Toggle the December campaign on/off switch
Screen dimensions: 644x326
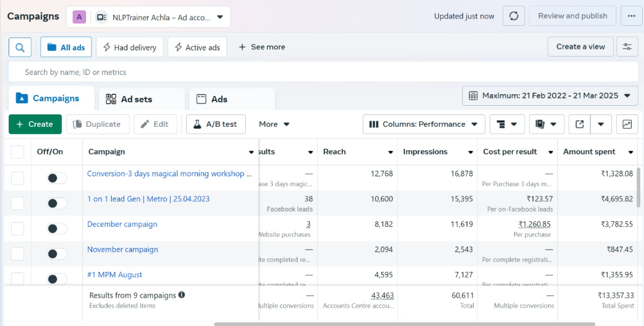pos(57,229)
